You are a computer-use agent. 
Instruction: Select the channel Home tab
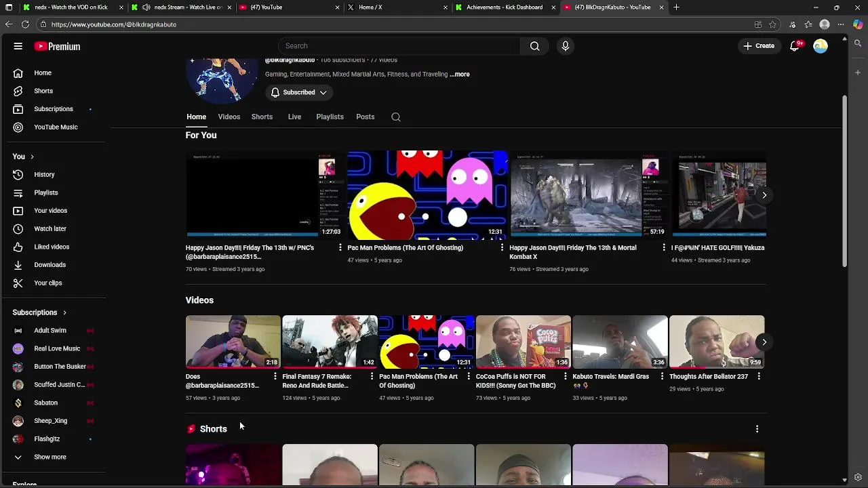coord(196,117)
